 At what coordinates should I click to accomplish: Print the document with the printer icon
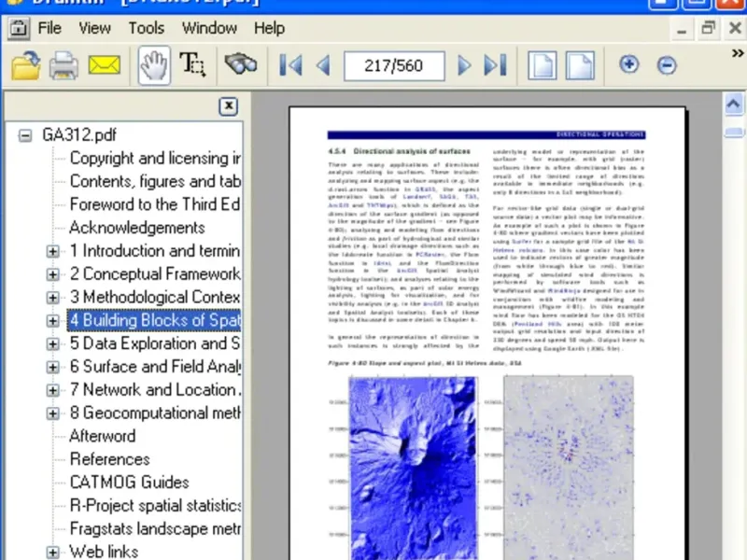point(63,65)
